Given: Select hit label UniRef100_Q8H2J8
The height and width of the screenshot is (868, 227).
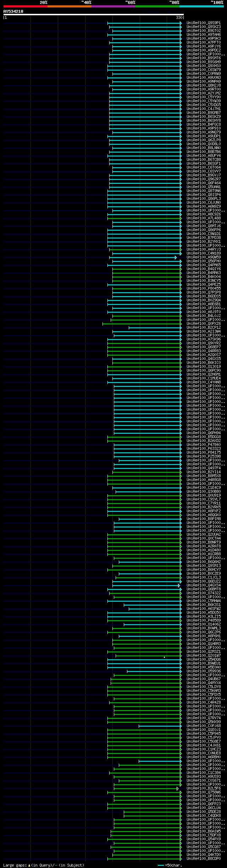Looking at the screenshot, I should (204, 85).
